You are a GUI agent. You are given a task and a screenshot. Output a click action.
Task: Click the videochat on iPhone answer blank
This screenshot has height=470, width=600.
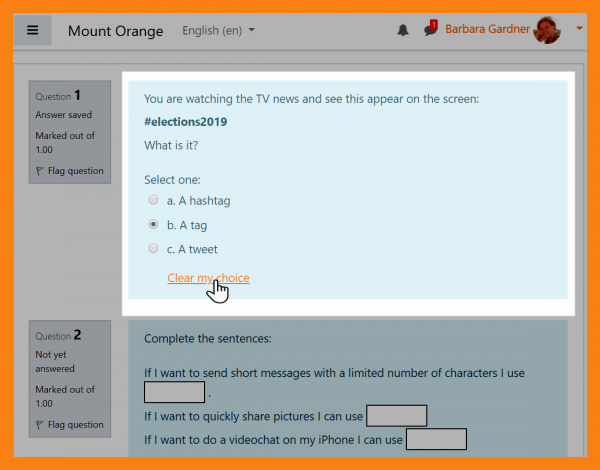(436, 440)
